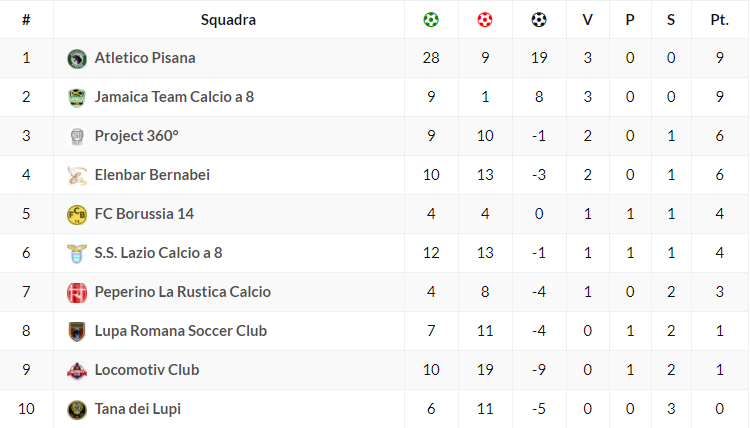Select the Tana dei Lupi team name
Viewport: 750px width, 428px height.
point(138,409)
